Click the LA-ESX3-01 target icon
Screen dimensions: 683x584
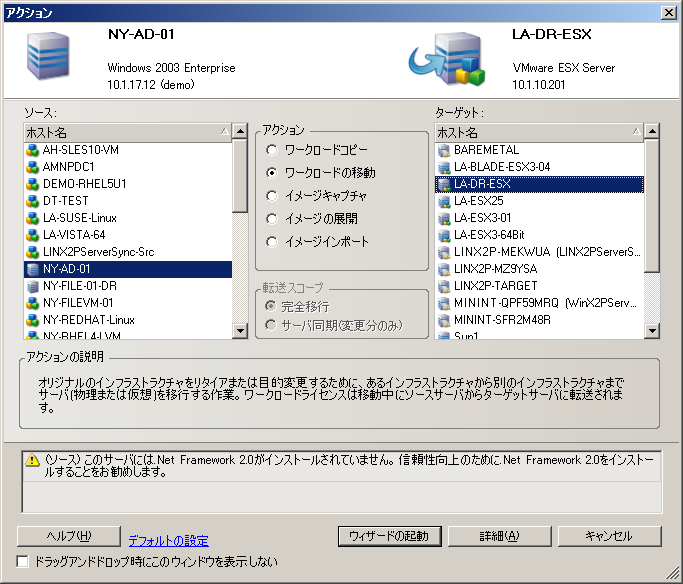click(443, 218)
